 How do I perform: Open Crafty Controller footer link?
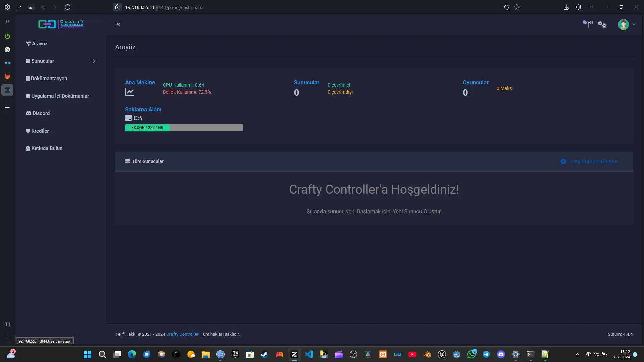click(x=182, y=334)
